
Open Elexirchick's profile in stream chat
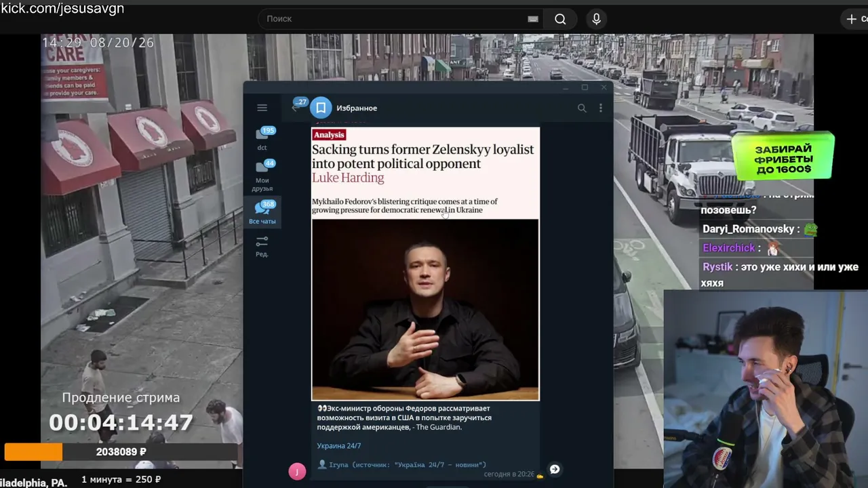pyautogui.click(x=729, y=248)
